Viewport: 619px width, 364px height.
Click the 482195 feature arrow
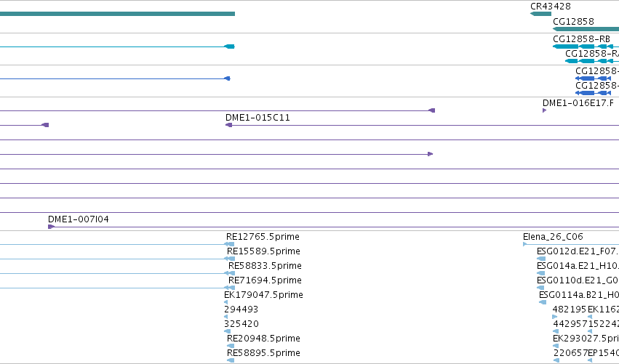point(555,317)
